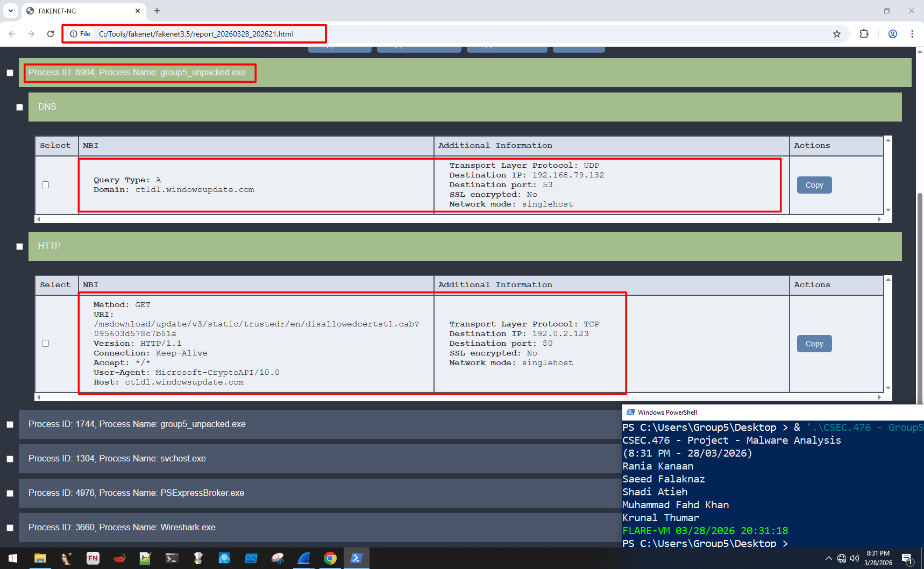This screenshot has width=924, height=569.
Task: Open Wireshark from the taskbar
Action: point(304,558)
